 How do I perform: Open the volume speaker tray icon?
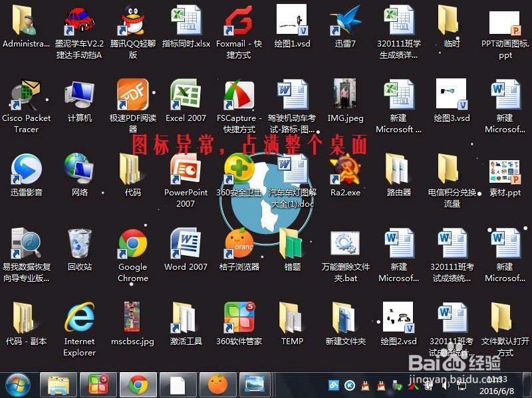coord(446,385)
